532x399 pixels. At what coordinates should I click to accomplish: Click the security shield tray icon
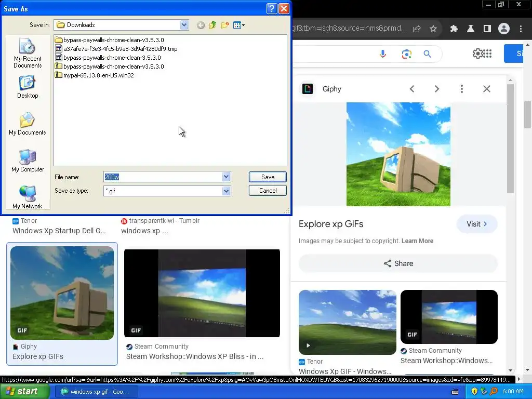tap(474, 391)
